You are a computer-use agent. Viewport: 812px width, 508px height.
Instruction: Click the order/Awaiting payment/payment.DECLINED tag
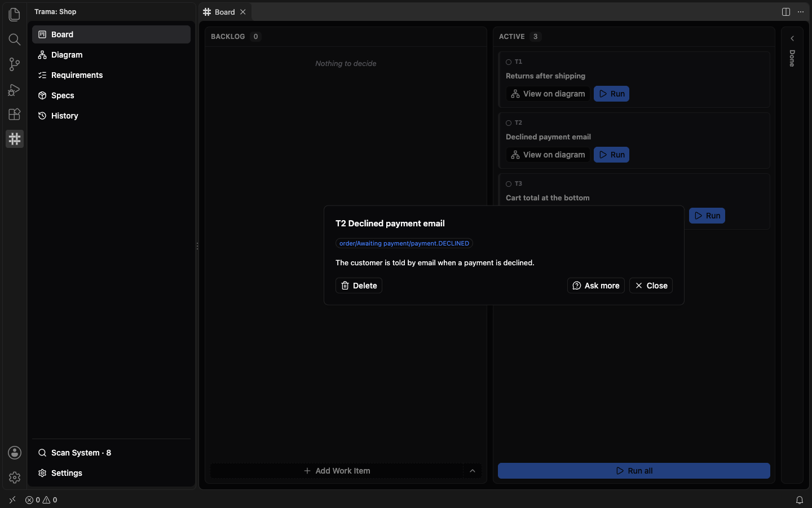click(404, 243)
